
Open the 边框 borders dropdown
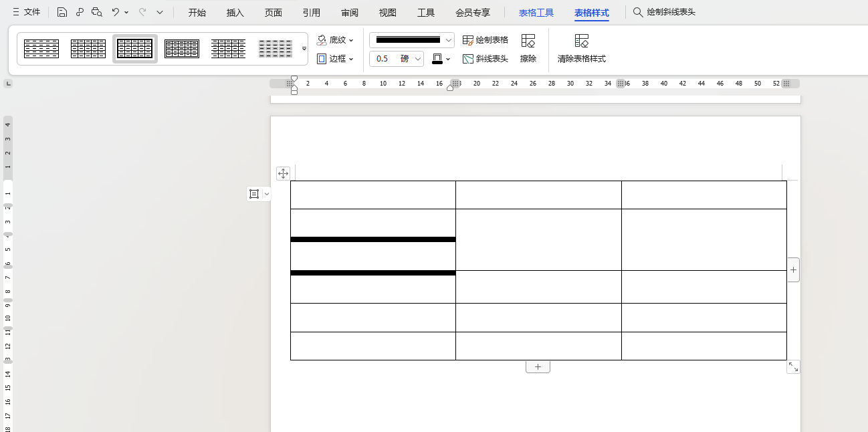tap(335, 59)
